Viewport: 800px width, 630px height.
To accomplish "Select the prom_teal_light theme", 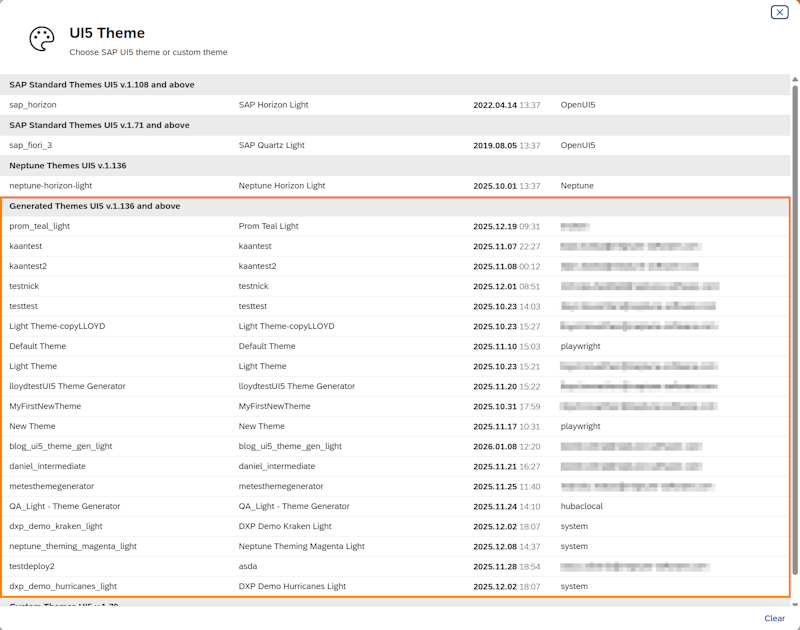I will coord(395,226).
